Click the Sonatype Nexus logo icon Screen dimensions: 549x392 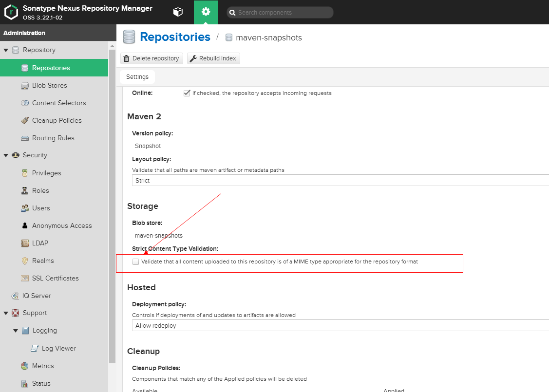coord(11,12)
